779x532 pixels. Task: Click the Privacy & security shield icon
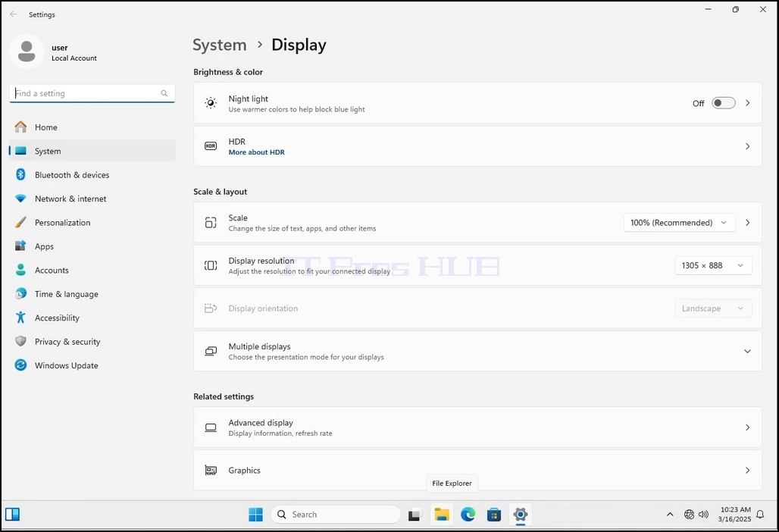coord(20,341)
